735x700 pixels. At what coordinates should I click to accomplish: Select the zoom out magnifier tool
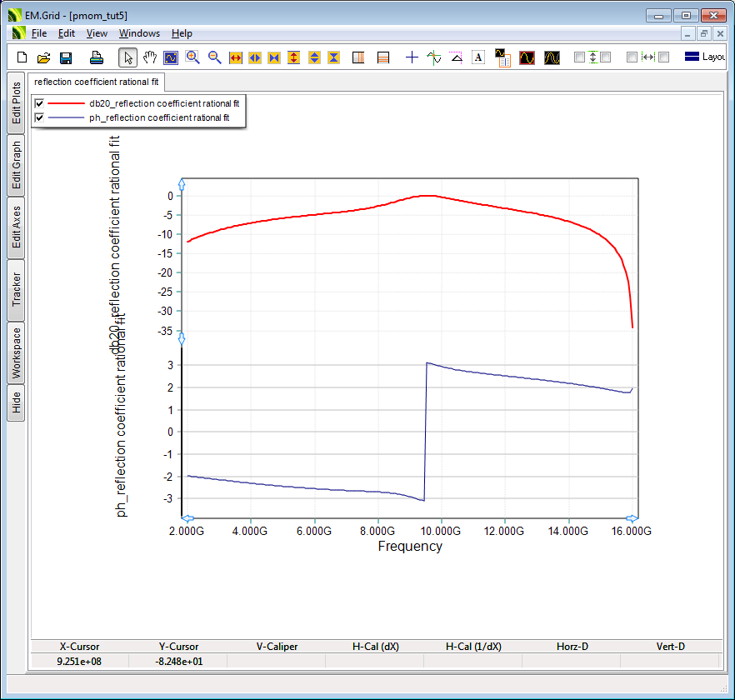(214, 57)
